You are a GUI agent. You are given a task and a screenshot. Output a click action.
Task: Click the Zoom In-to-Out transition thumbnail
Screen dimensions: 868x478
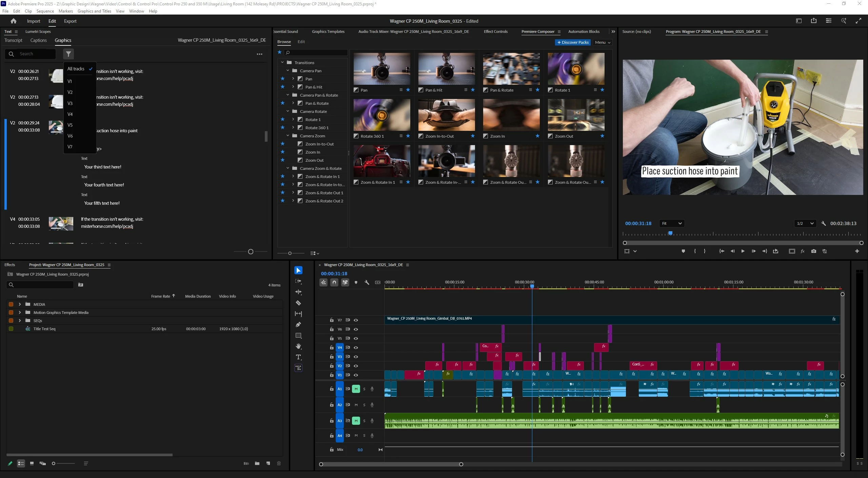(x=446, y=115)
